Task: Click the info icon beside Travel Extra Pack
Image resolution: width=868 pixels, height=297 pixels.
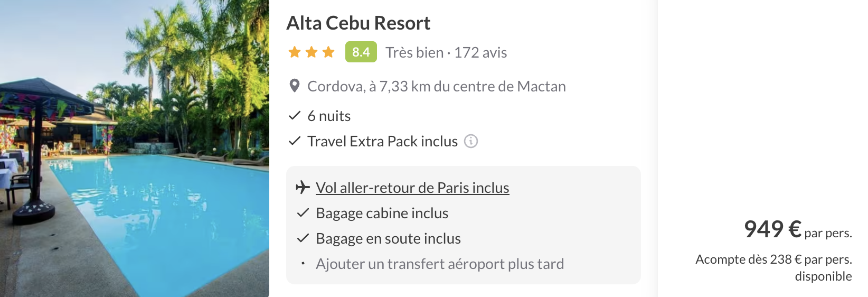Action: 471,141
